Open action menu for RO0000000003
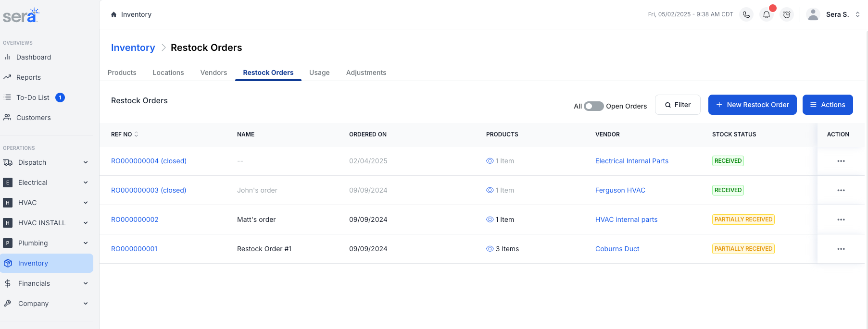 point(841,190)
